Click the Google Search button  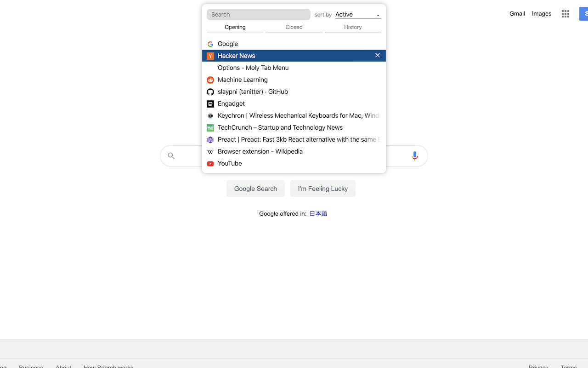coord(255,189)
